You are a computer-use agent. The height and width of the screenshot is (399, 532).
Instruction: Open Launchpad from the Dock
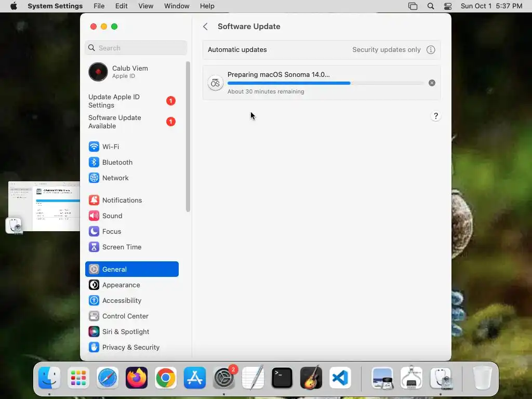78,378
